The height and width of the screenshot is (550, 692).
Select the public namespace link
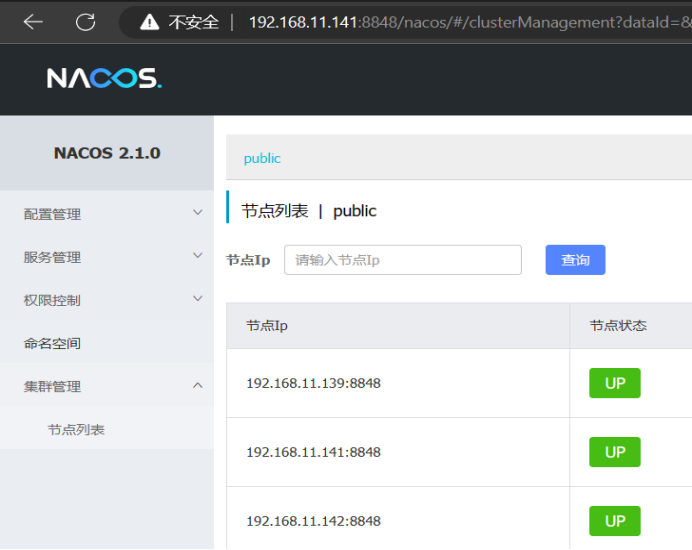click(262, 158)
